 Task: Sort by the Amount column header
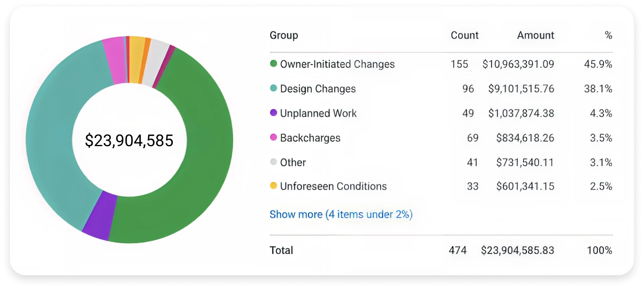click(x=535, y=36)
